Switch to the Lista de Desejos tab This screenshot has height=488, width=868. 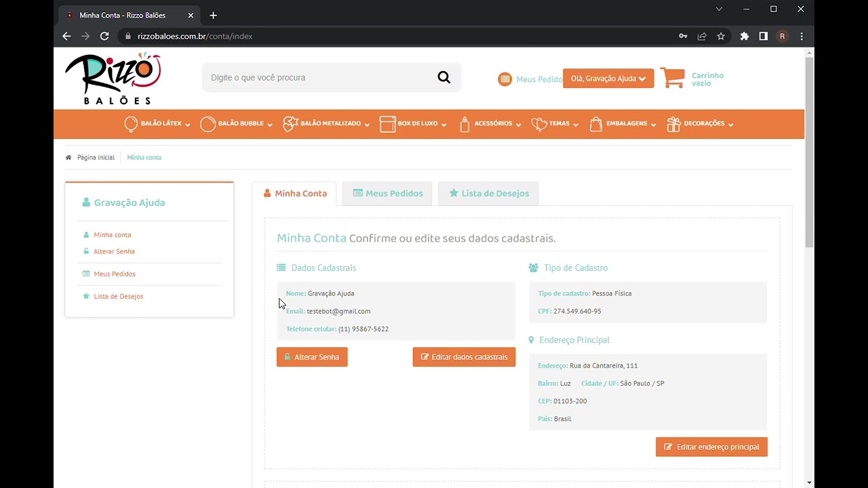point(488,193)
